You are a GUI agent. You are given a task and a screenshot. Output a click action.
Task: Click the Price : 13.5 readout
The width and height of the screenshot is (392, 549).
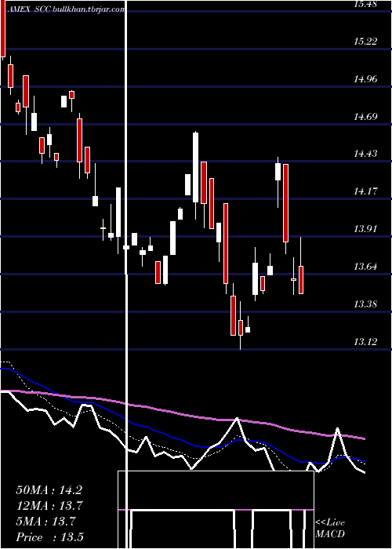click(49, 537)
